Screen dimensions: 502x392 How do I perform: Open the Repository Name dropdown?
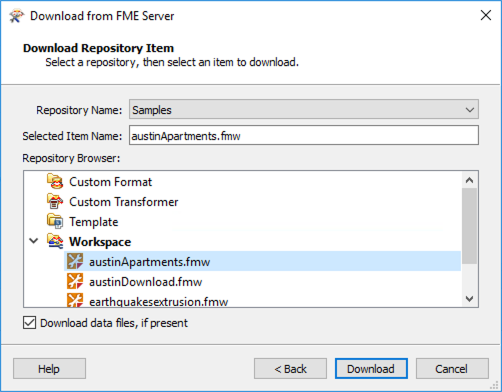(304, 109)
